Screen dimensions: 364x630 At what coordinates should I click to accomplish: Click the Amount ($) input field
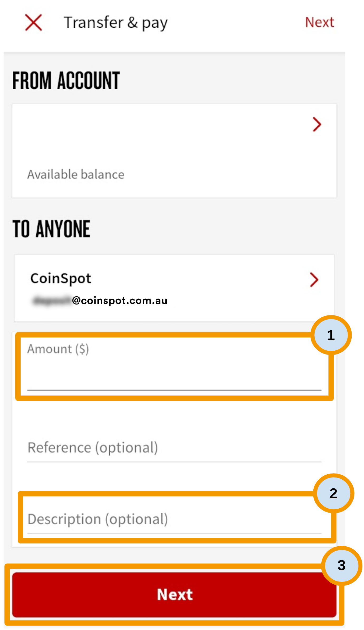(x=174, y=367)
